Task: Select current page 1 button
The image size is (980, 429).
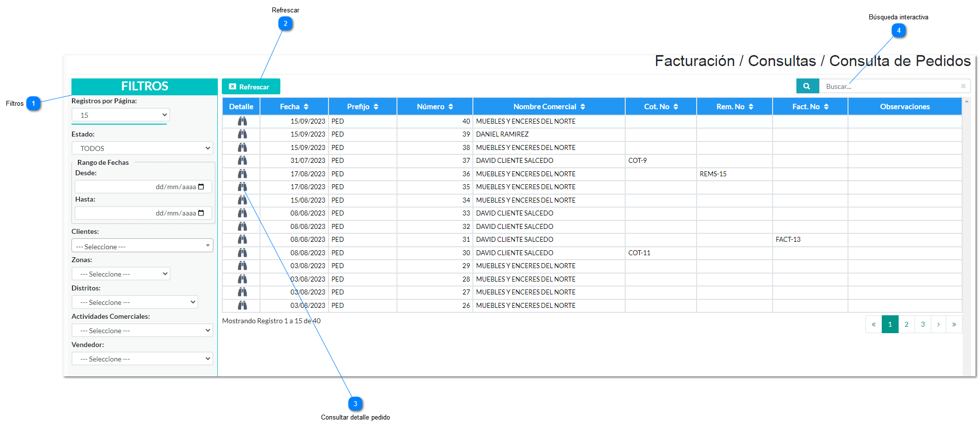Action: point(890,324)
